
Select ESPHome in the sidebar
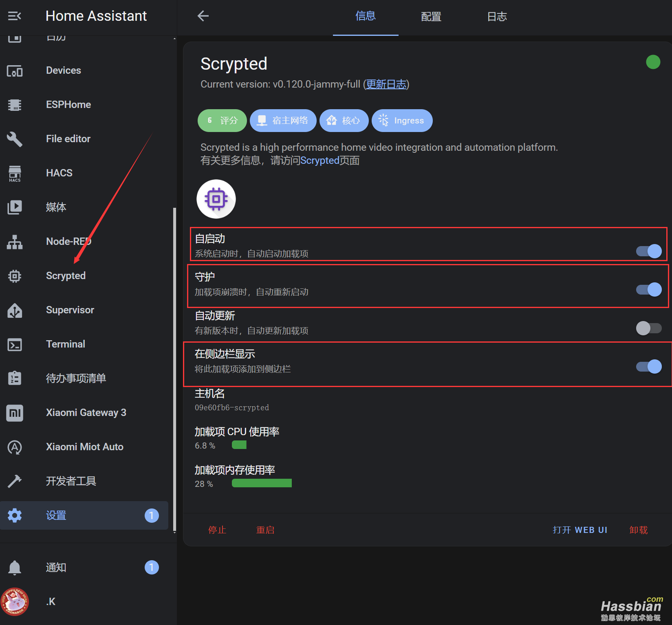(x=68, y=105)
